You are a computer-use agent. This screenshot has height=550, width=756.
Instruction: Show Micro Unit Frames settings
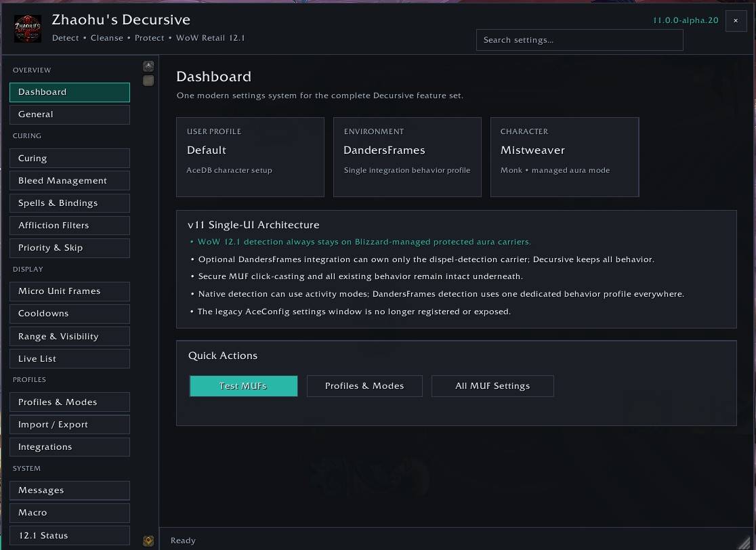pyautogui.click(x=69, y=291)
